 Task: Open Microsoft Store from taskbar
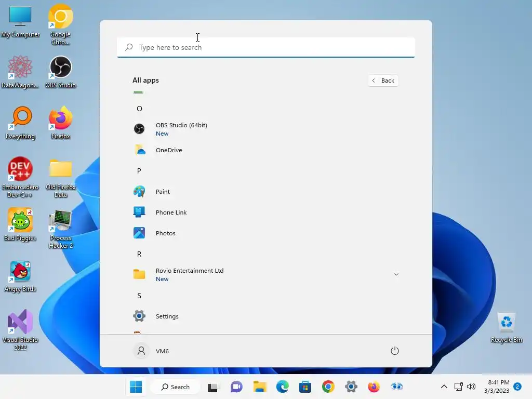pyautogui.click(x=305, y=387)
